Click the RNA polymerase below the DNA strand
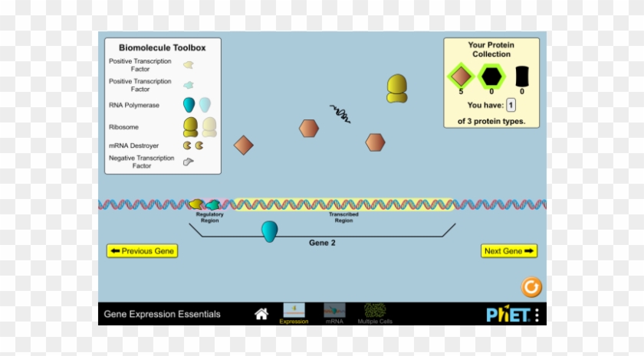 click(269, 231)
